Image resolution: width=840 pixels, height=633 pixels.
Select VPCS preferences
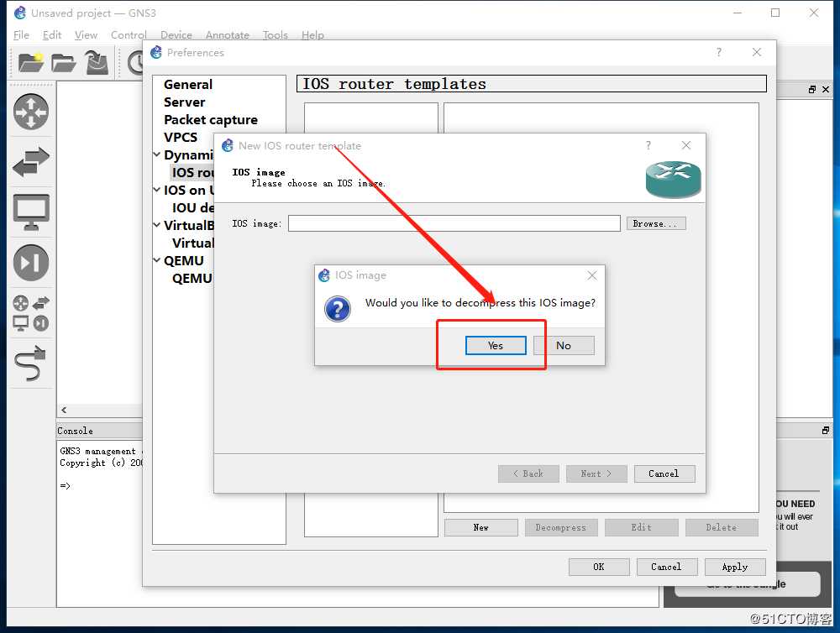click(181, 138)
